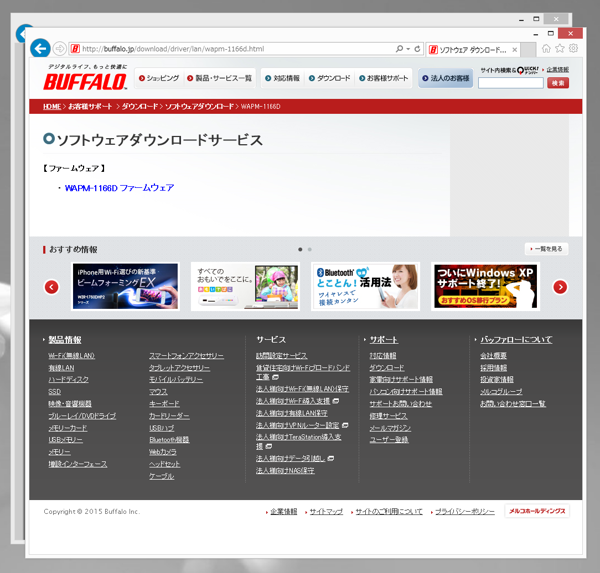The image size is (600, 573).
Task: Open ダウンロード in the top navigation bar
Action: (329, 78)
